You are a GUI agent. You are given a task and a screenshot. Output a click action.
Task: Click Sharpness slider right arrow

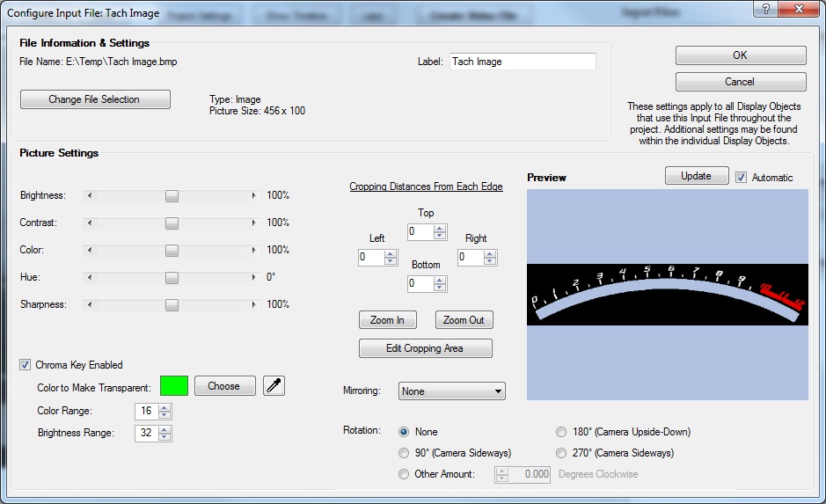pyautogui.click(x=254, y=305)
